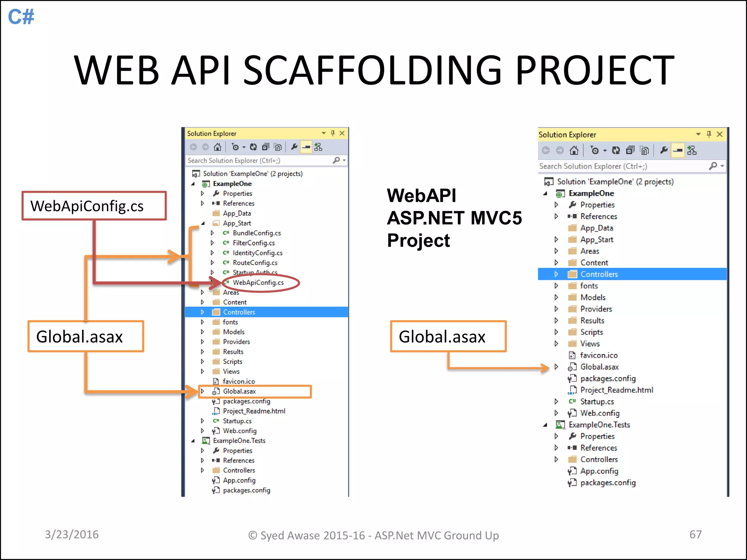This screenshot has height=560, width=747.
Task: Click the Forward arrow in left Solution Explorer toolbar
Action: (x=205, y=147)
